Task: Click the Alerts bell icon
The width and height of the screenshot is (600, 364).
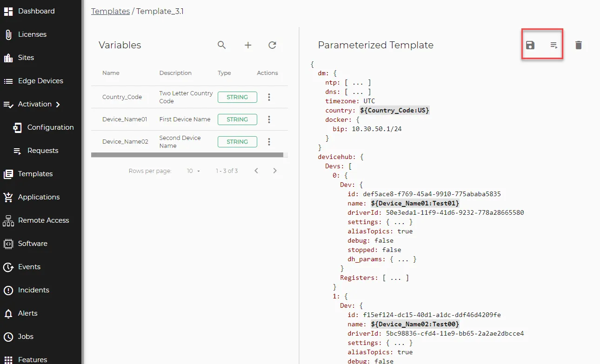Action: click(8, 313)
